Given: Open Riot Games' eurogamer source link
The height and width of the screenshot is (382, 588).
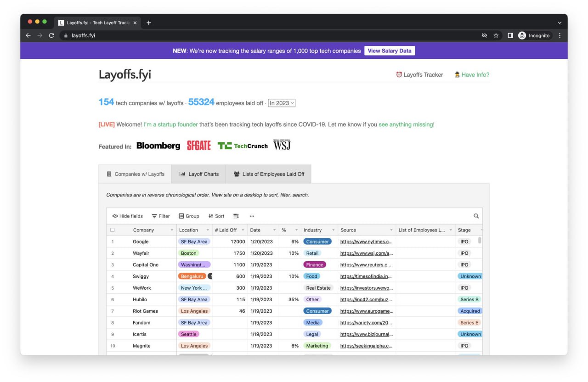Looking at the screenshot, I should point(366,311).
